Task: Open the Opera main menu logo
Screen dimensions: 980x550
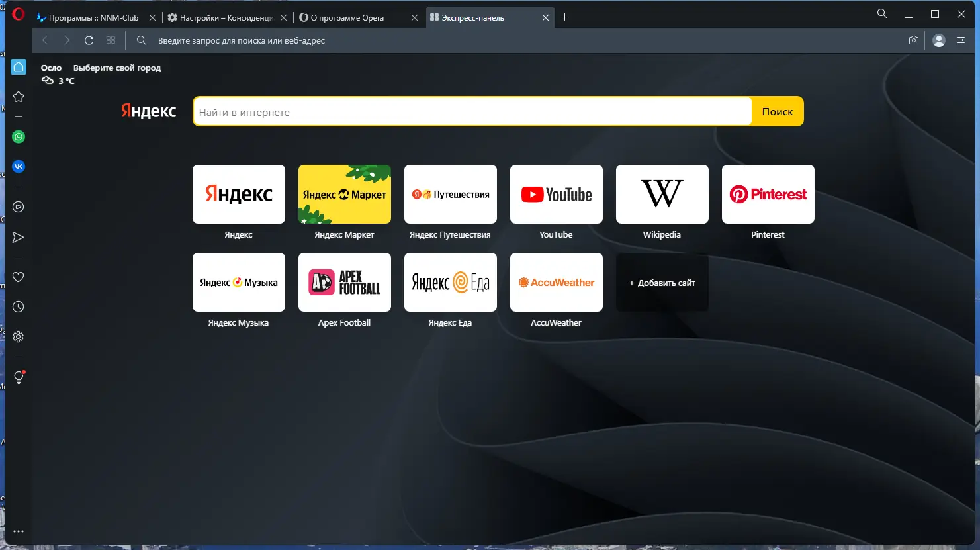Action: 19,14
